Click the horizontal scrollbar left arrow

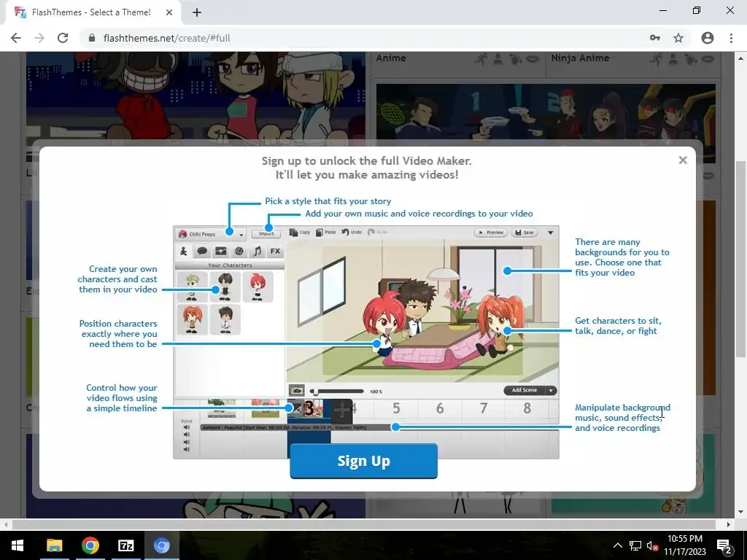pyautogui.click(x=5, y=524)
